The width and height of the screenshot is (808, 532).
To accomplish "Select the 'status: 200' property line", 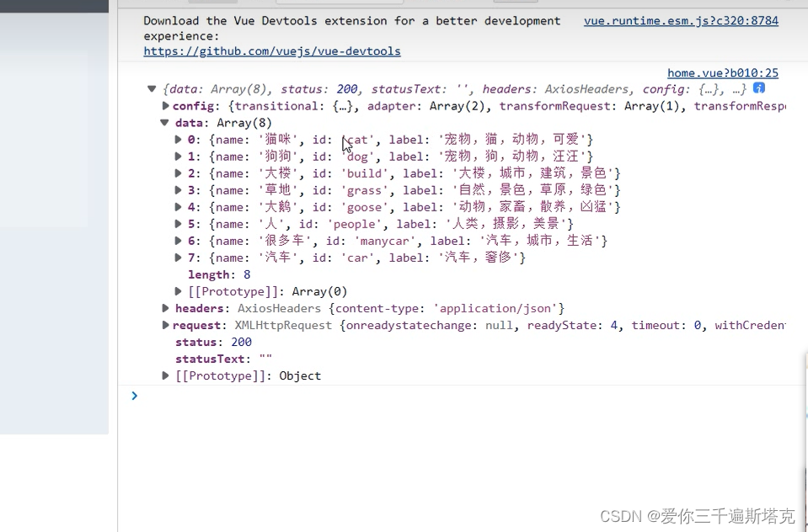I will point(213,342).
